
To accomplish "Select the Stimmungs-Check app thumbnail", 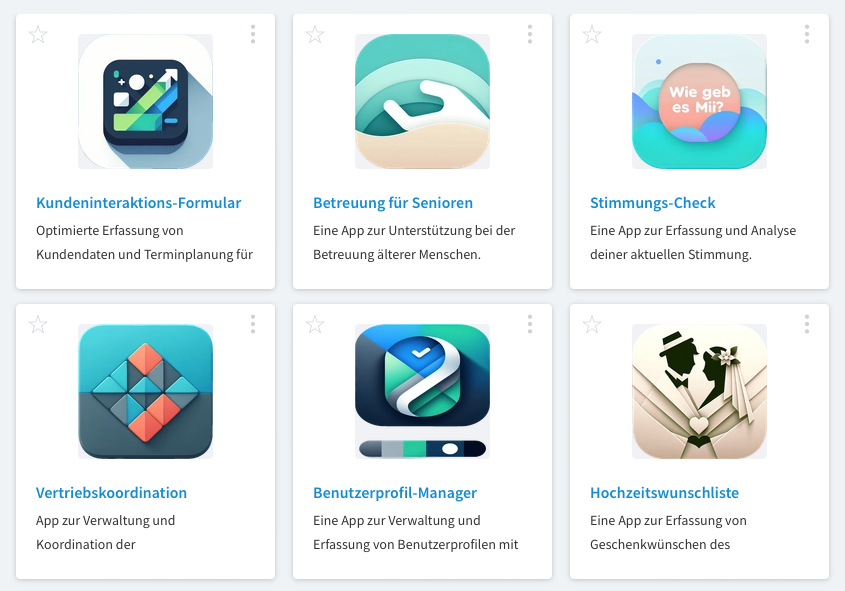I will 699,101.
